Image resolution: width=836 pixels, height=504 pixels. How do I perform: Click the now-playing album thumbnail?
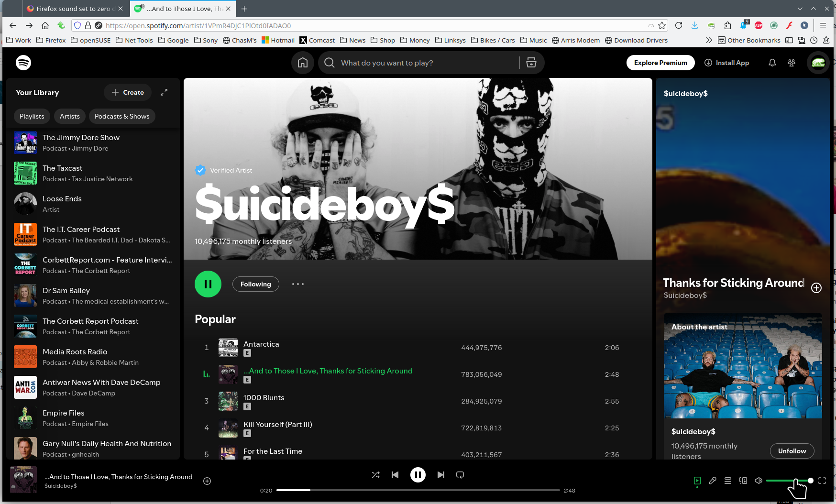(23, 480)
